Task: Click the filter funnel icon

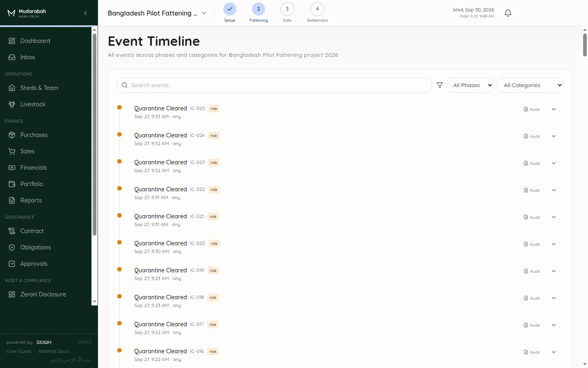Action: point(440,85)
